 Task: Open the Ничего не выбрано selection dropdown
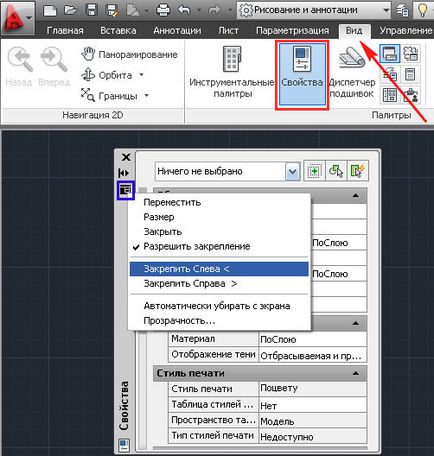pos(292,172)
